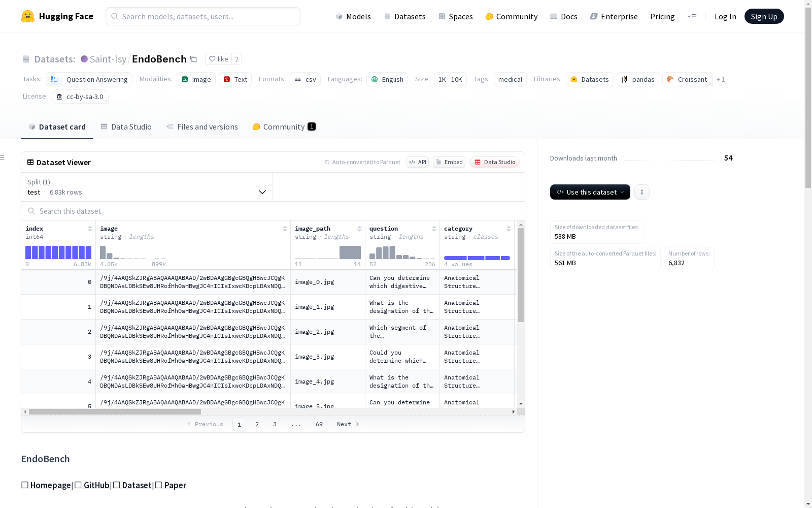812x508 pixels.
Task: Sort by the image column
Action: 285,229
